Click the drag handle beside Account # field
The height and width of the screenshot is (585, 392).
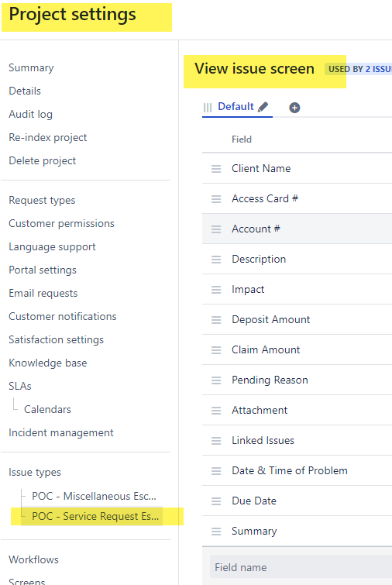[x=216, y=229]
